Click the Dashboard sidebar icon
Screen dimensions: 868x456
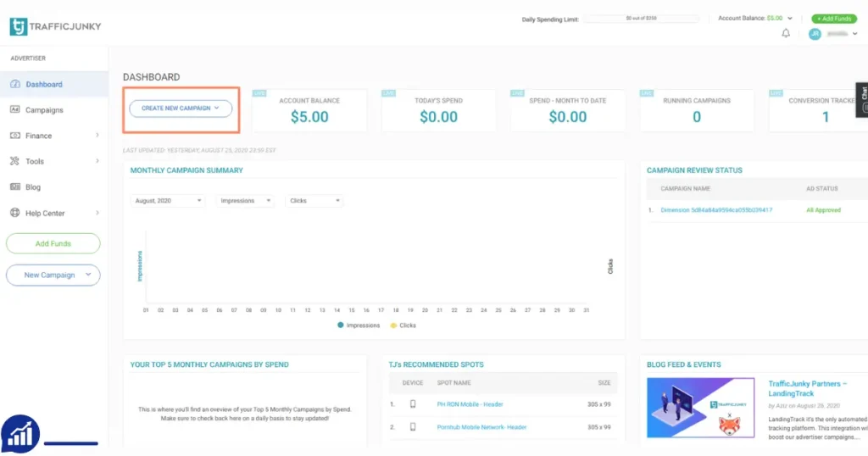pyautogui.click(x=15, y=84)
